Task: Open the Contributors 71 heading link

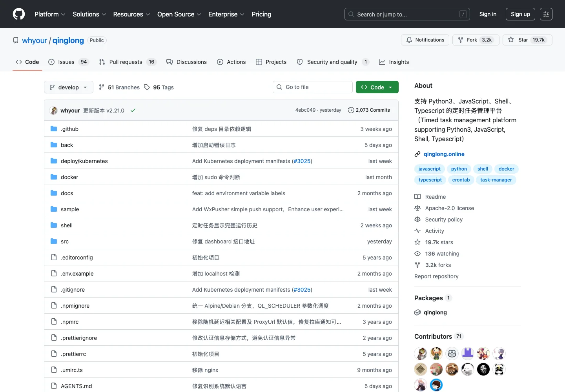Action: tap(439, 336)
